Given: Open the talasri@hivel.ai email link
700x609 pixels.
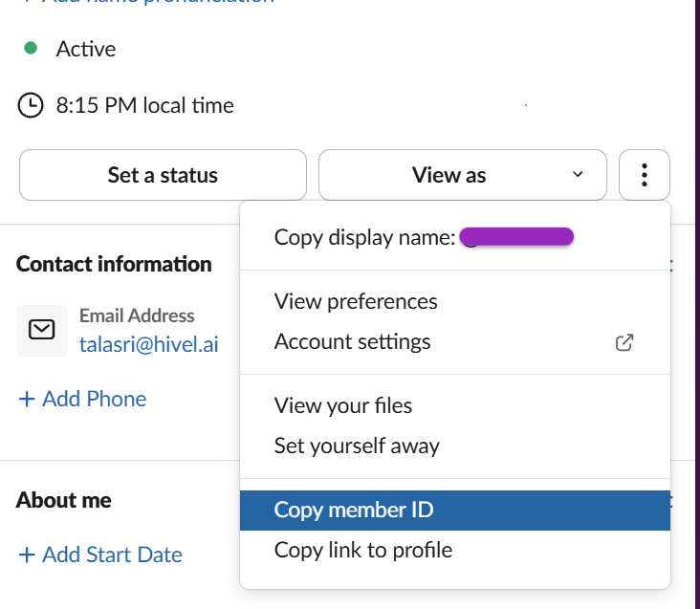Looking at the screenshot, I should pyautogui.click(x=148, y=344).
